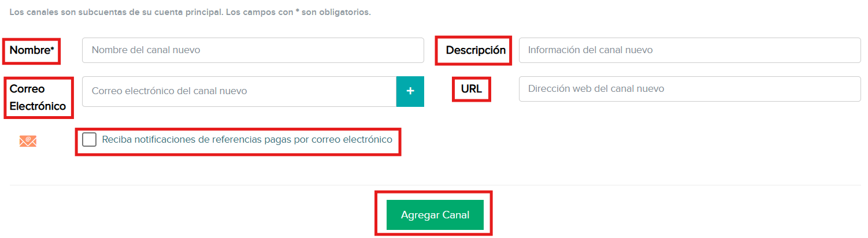Screen dimensions: 868x238
Task: Click the word 'Correo' in the email label
Action: [27, 89]
